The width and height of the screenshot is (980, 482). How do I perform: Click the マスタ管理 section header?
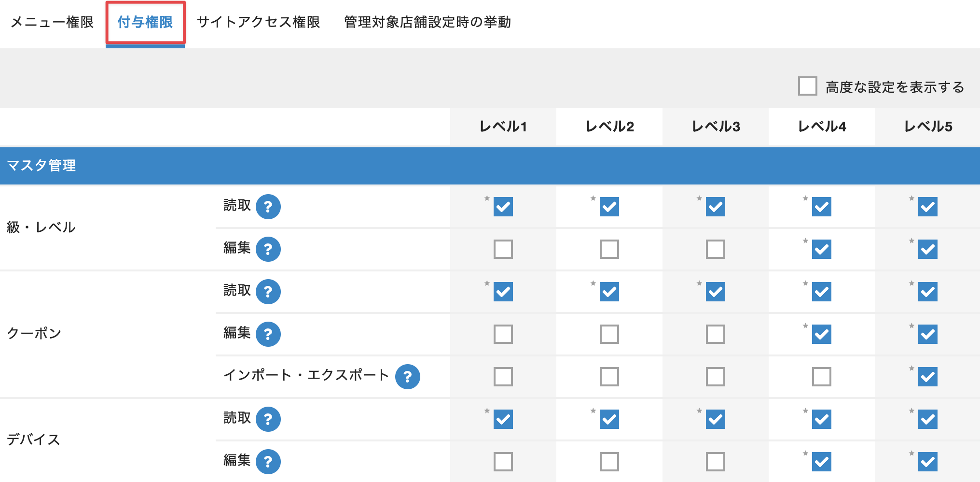(41, 166)
